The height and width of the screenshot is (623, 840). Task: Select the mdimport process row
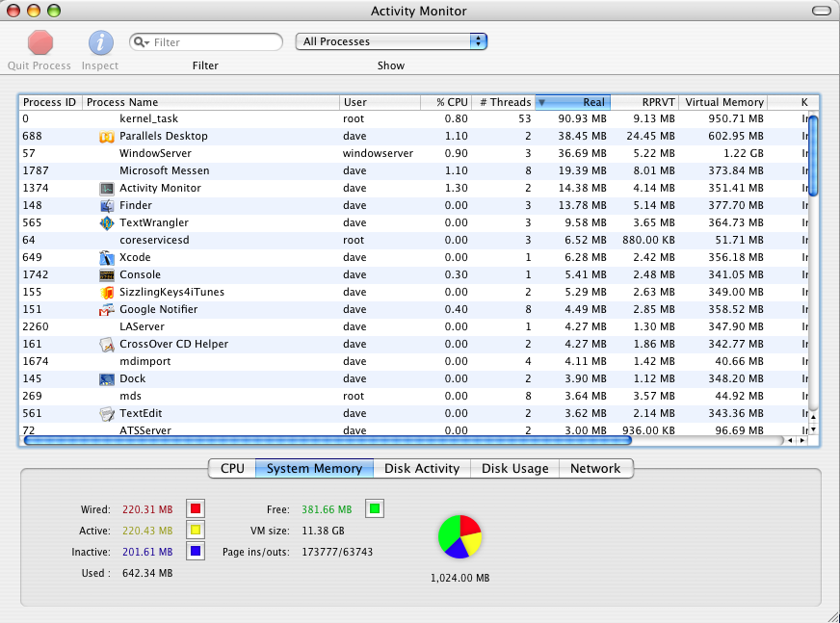point(412,362)
